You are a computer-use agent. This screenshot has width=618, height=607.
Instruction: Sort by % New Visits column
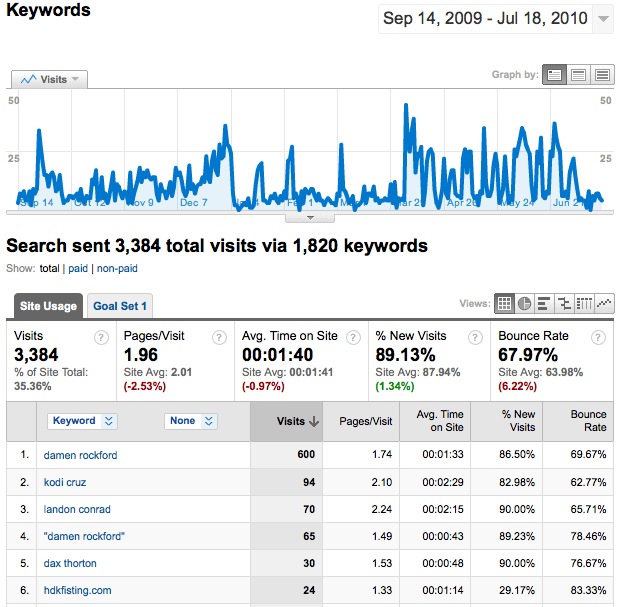click(x=506, y=421)
